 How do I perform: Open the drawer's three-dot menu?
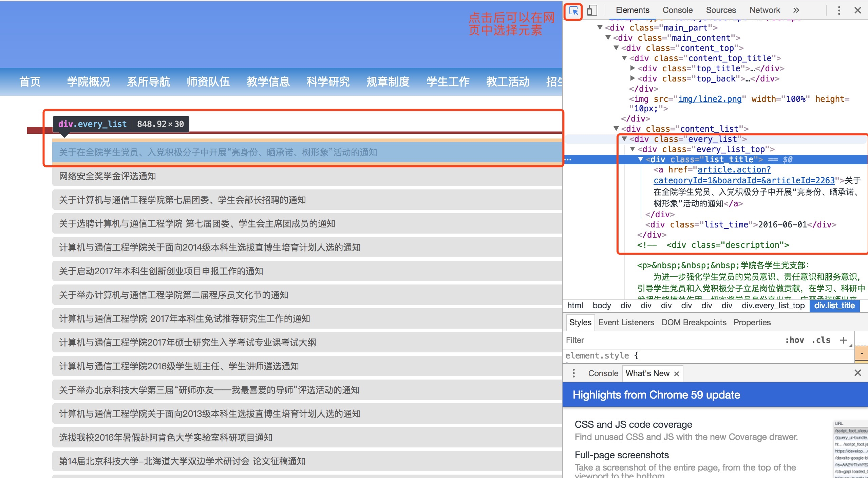(x=573, y=373)
